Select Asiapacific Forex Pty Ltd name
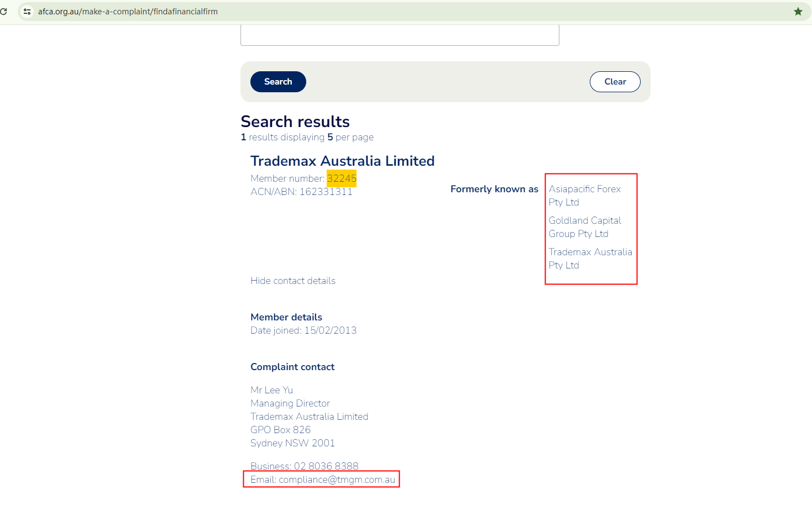Image resolution: width=812 pixels, height=506 pixels. 585,196
